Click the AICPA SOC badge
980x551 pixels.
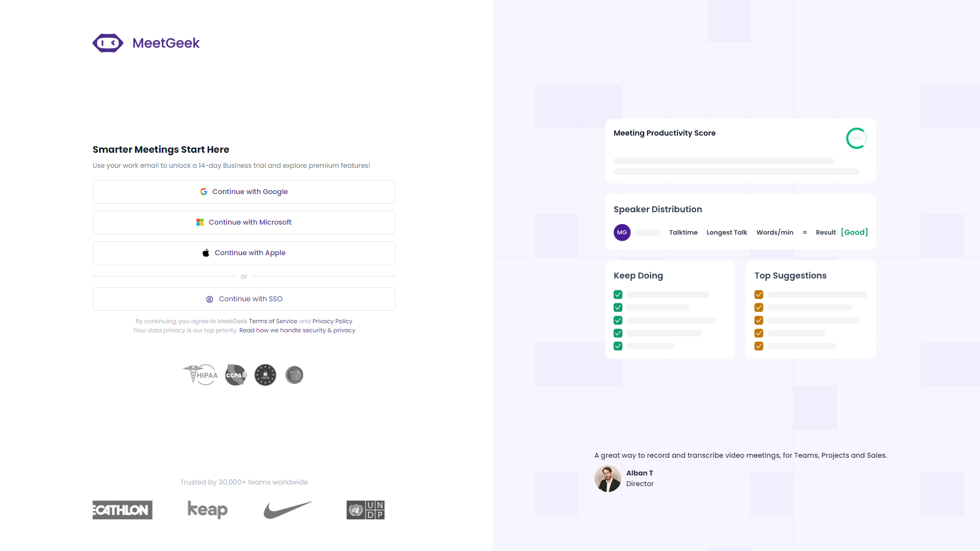click(x=294, y=375)
